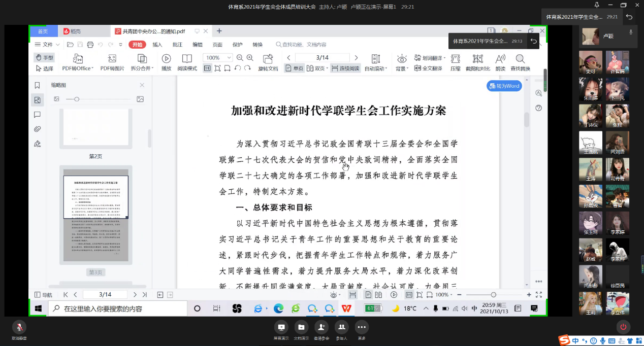Switch to the 插入 ribbon tab

point(157,45)
